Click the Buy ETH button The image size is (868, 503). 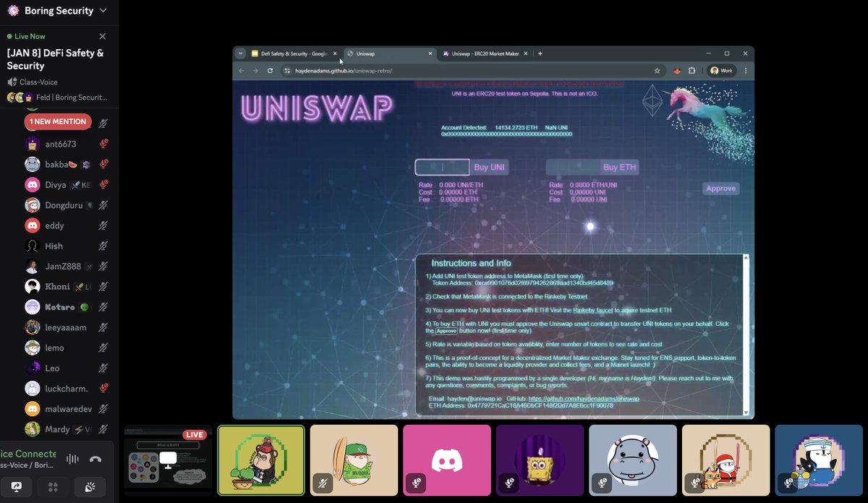tap(619, 167)
